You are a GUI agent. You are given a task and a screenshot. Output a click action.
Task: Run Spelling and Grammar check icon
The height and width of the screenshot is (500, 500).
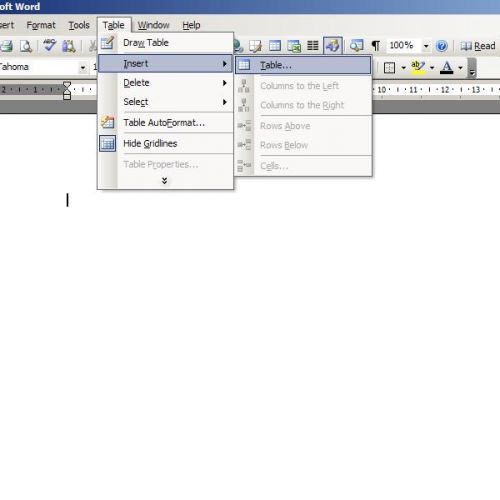tap(50, 46)
